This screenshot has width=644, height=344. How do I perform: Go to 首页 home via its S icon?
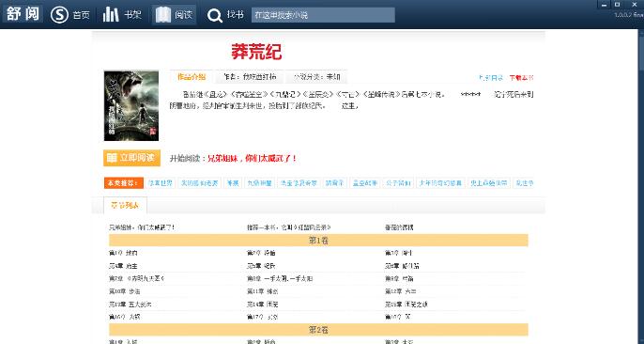coord(59,15)
